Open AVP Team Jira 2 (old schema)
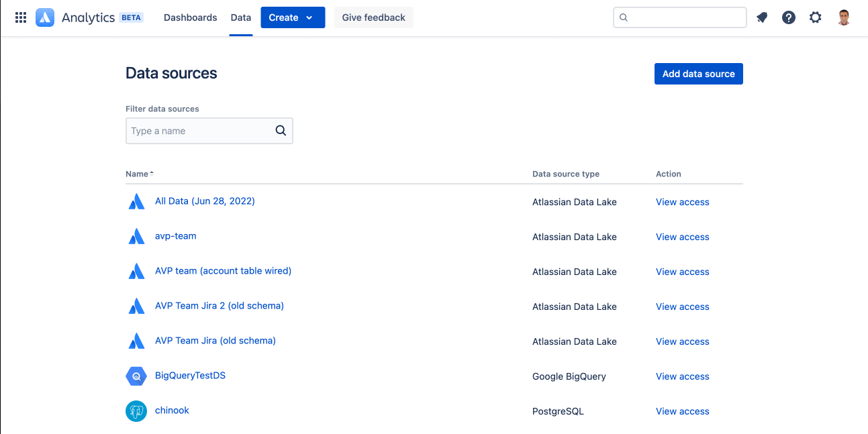This screenshot has width=868, height=434. [220, 305]
